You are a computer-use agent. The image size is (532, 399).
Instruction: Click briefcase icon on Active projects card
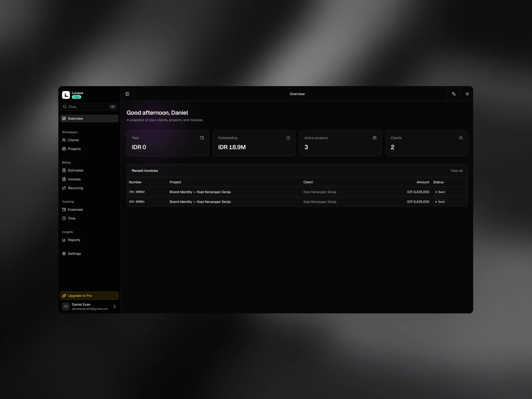(x=375, y=138)
